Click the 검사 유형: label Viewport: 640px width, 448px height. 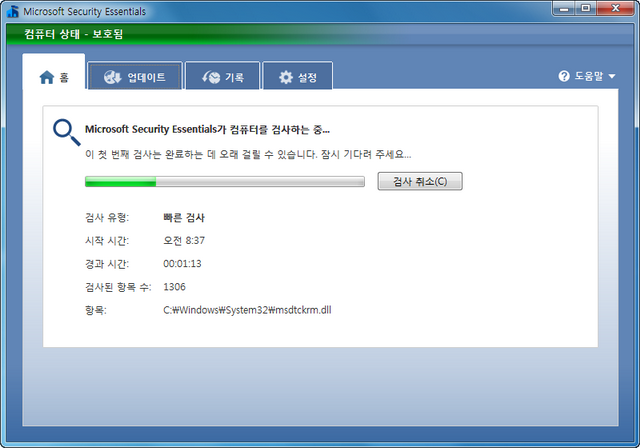click(107, 217)
